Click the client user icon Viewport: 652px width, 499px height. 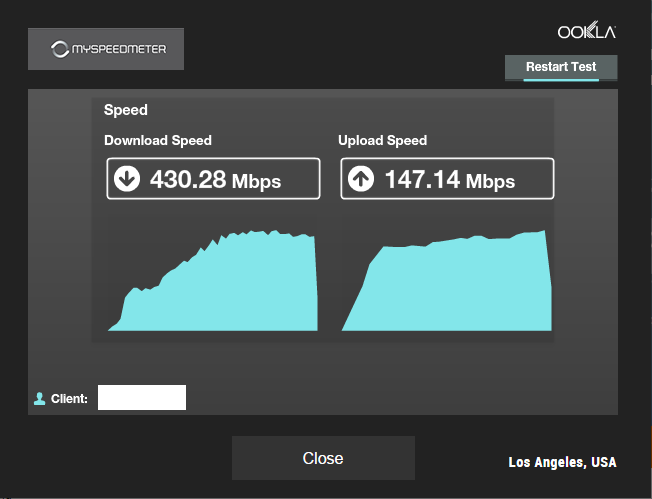tap(40, 399)
